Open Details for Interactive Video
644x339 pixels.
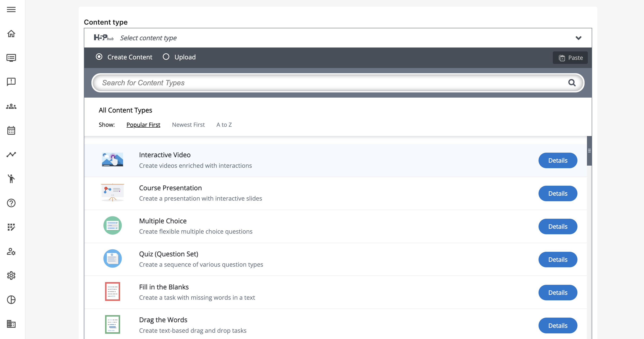click(x=558, y=160)
